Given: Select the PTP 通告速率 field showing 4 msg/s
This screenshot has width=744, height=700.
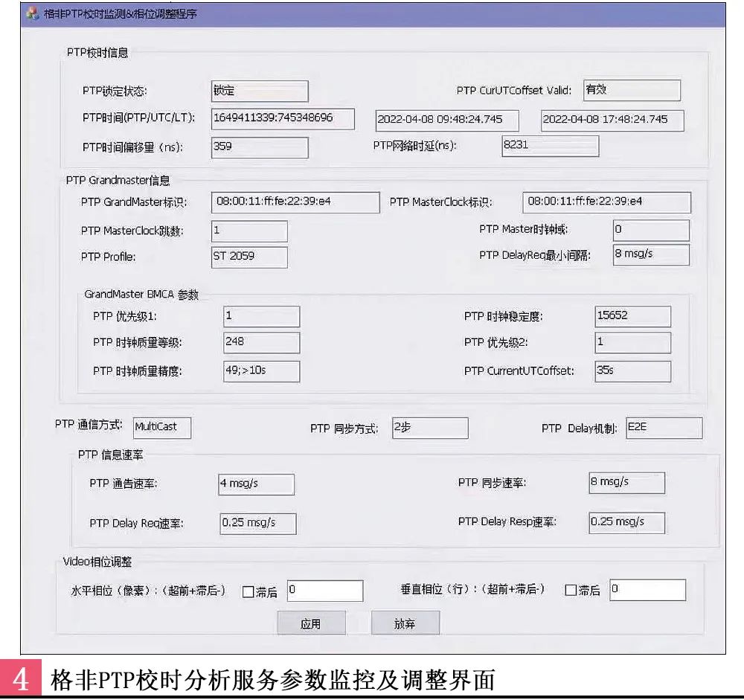Looking at the screenshot, I should [x=257, y=484].
